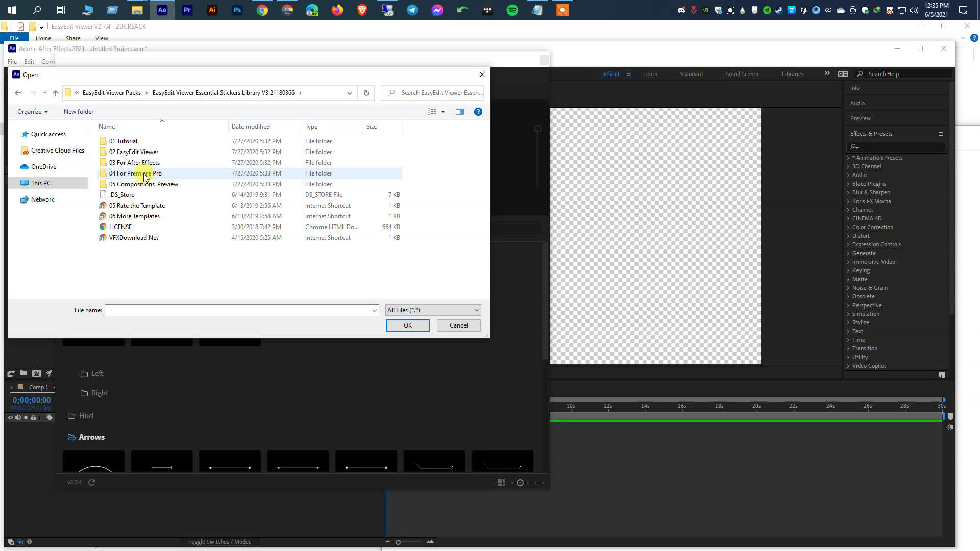Screen dimensions: 980x551
Task: Create a new bin in Effects panel
Action: point(941,375)
